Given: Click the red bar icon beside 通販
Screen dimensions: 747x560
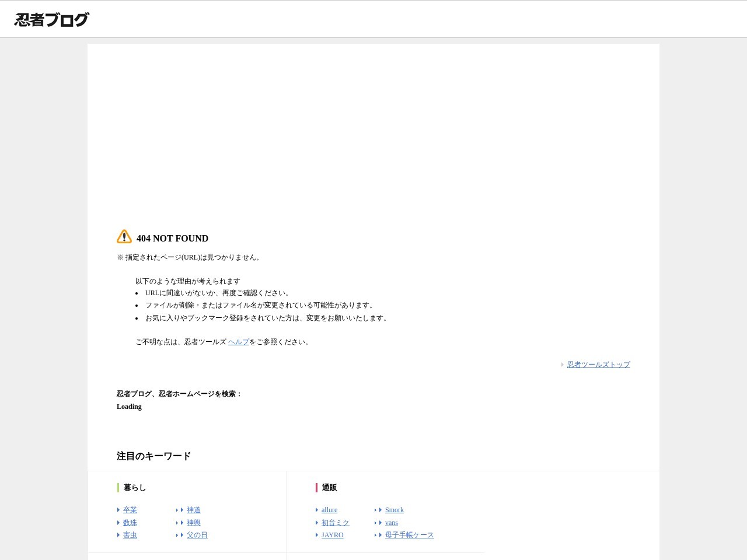Looking at the screenshot, I should point(316,488).
